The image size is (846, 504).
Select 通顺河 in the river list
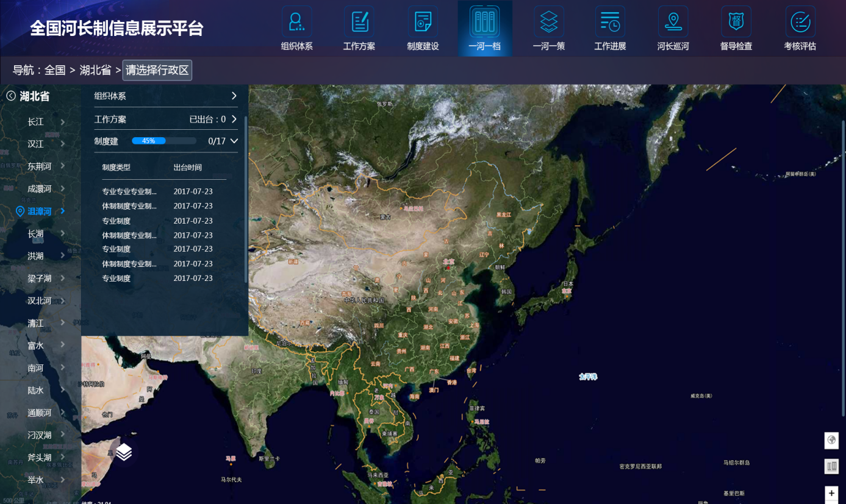coord(39,413)
